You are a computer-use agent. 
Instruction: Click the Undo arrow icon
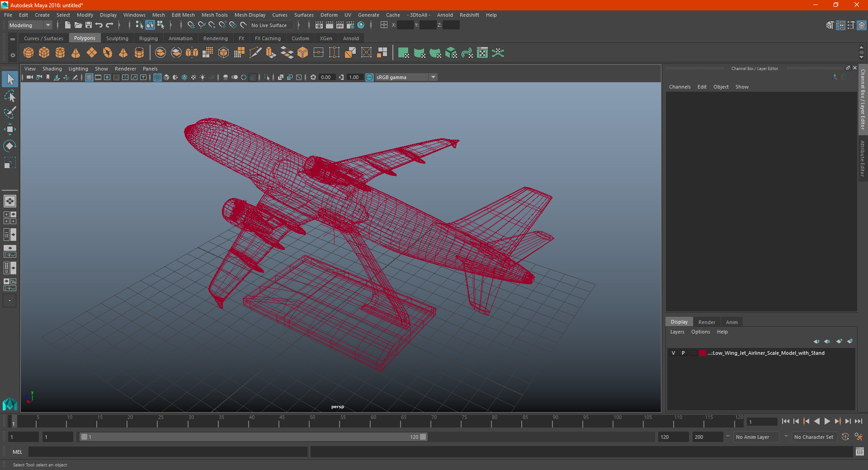(99, 25)
